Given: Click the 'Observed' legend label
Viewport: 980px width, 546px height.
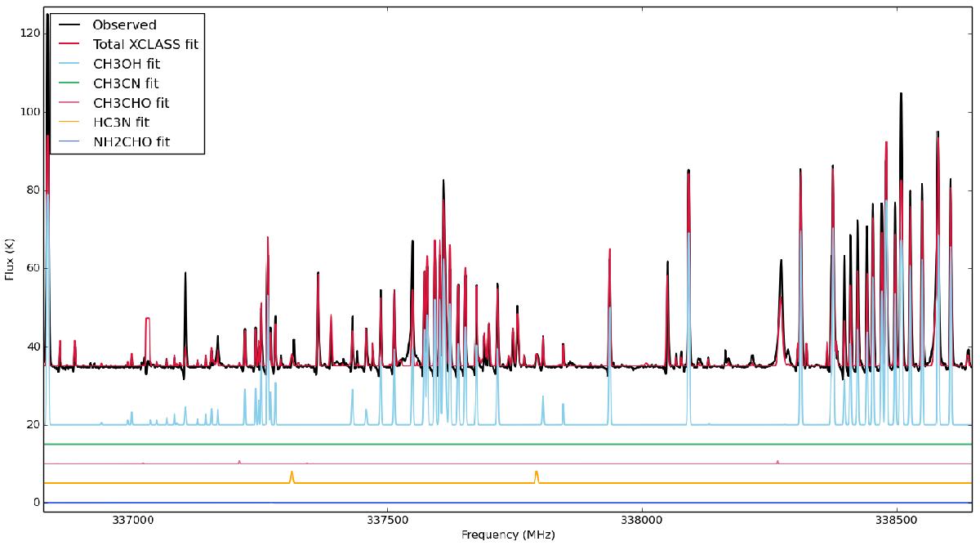Looking at the screenshot, I should [x=124, y=25].
